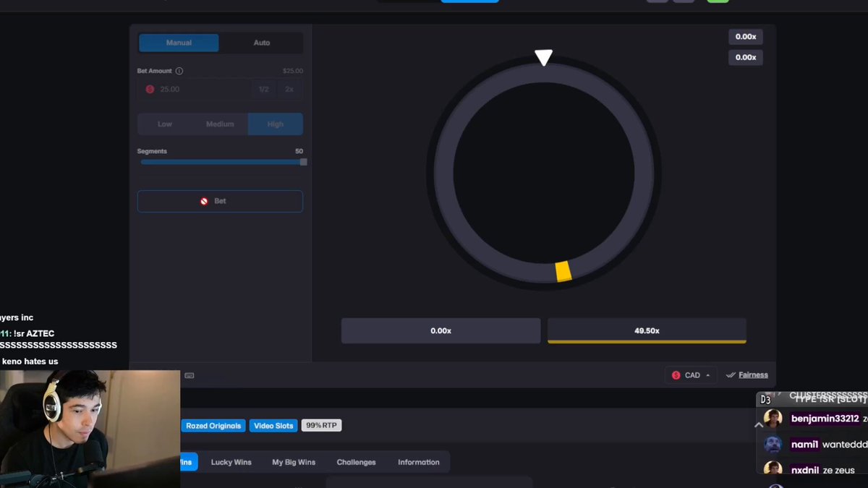Switch to Auto betting mode

coord(262,43)
